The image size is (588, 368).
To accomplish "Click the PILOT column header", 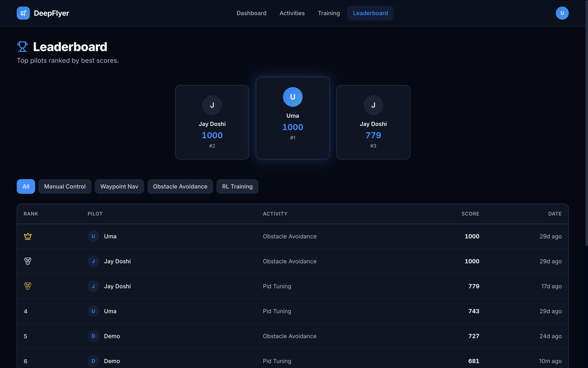I will [95, 214].
